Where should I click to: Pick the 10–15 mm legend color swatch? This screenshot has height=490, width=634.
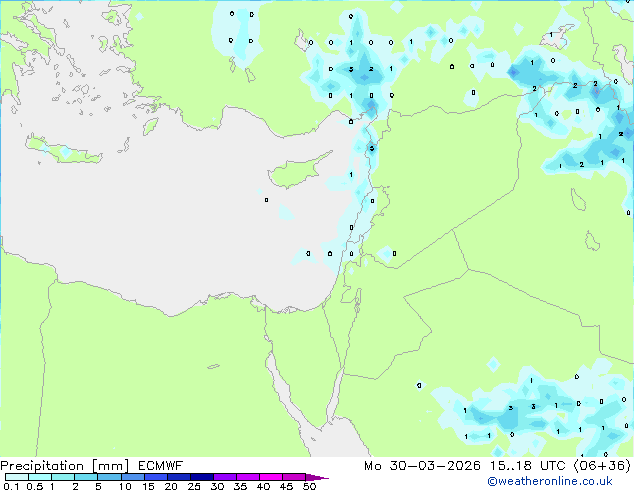click(x=133, y=477)
